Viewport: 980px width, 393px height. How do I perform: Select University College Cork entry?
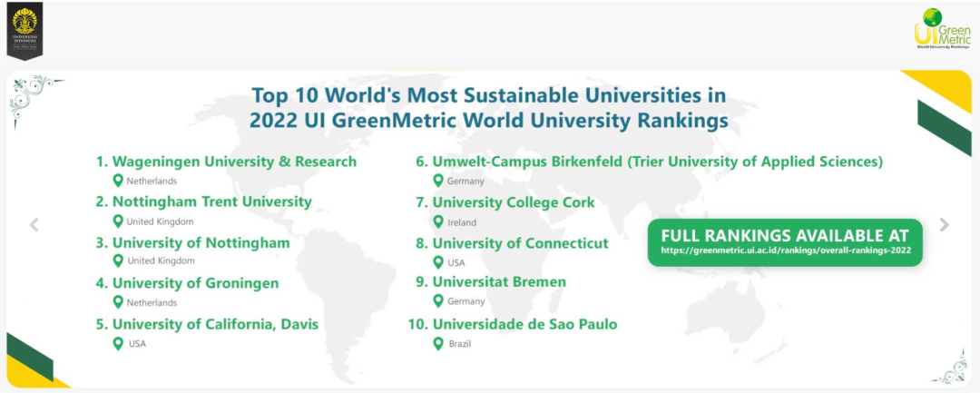click(505, 202)
